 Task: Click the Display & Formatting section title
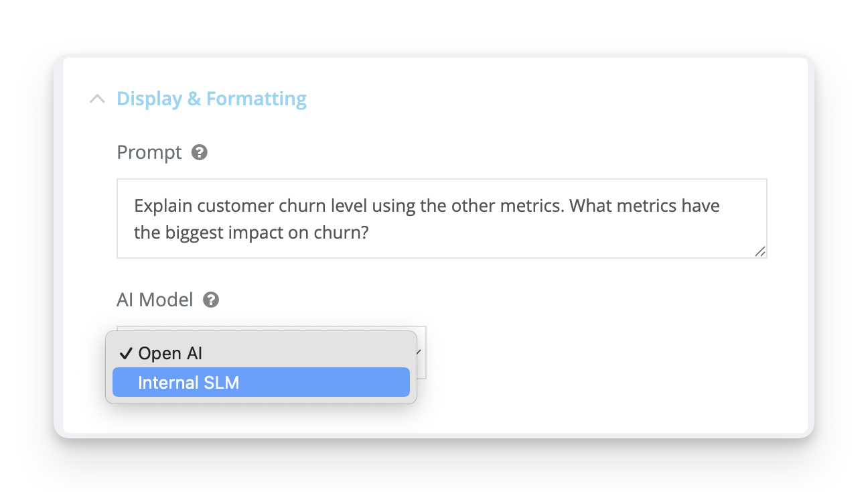(x=212, y=99)
